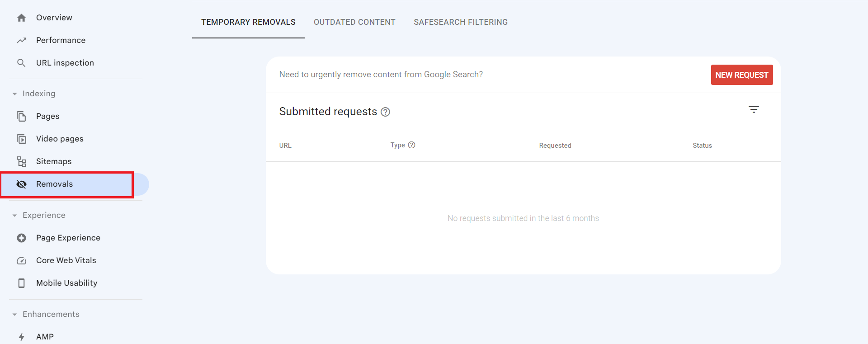The width and height of the screenshot is (868, 344).
Task: Click the Sitemaps tree icon
Action: point(21,161)
